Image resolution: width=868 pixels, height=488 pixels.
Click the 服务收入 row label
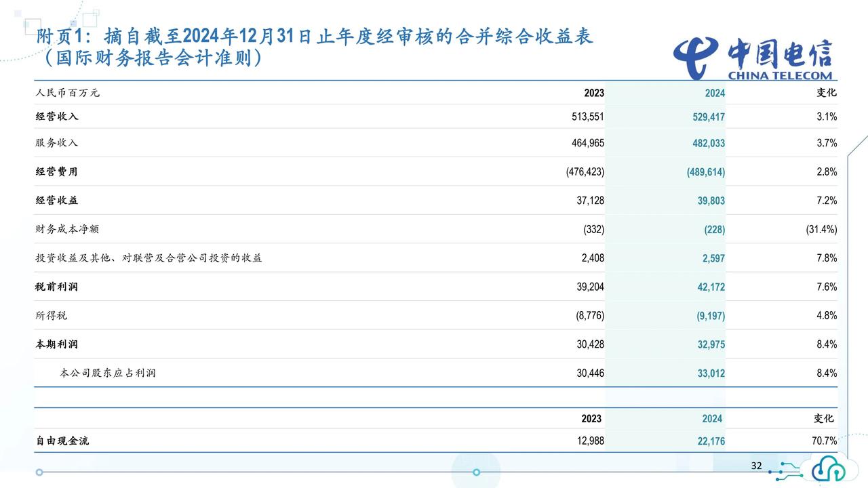57,143
